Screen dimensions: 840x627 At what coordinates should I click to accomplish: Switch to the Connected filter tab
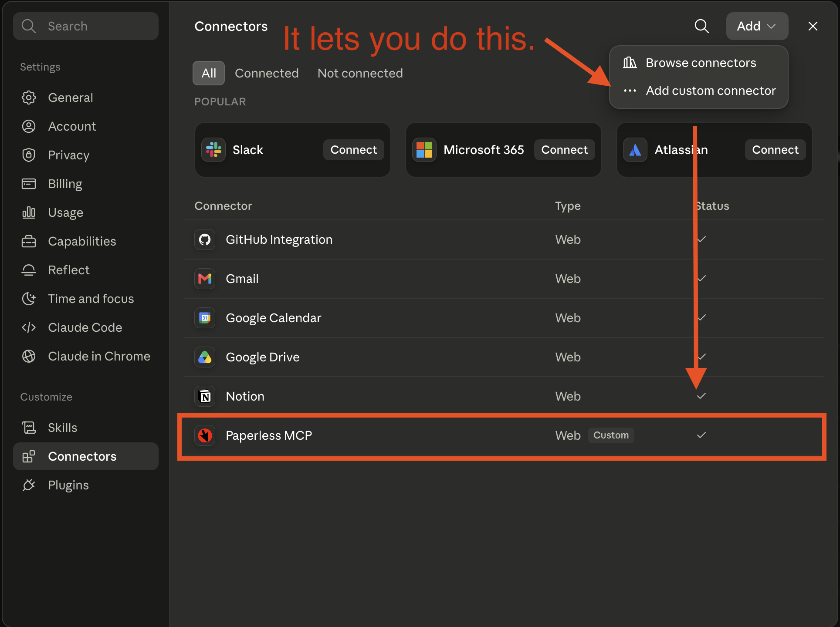[267, 73]
